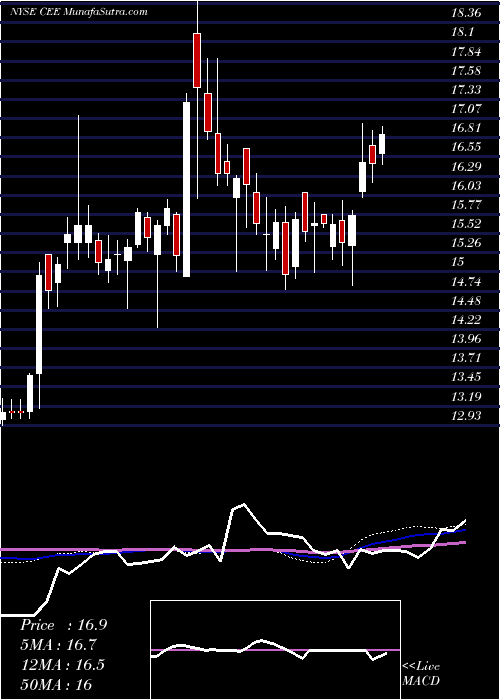Click the 13.19 price axis label
The height and width of the screenshot is (700, 500).
tap(466, 396)
